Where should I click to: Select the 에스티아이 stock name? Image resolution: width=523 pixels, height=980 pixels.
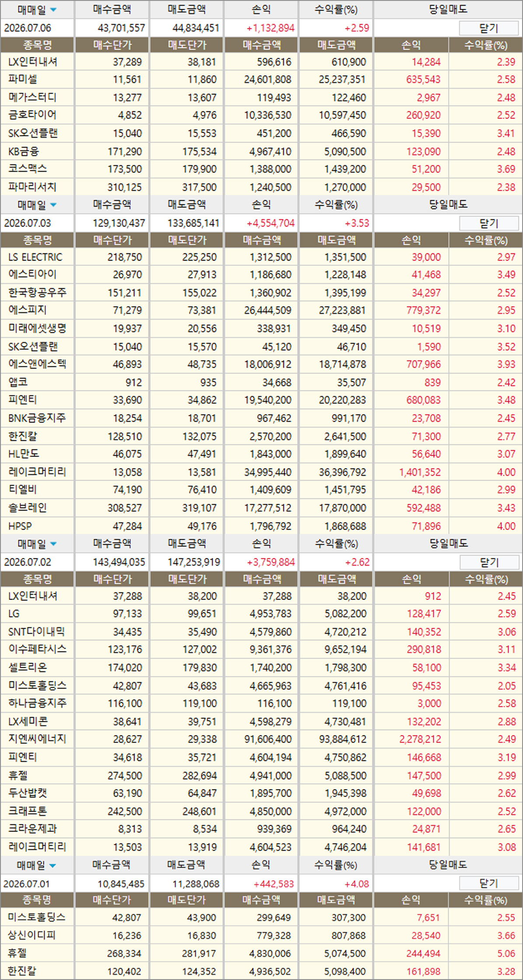32,275
